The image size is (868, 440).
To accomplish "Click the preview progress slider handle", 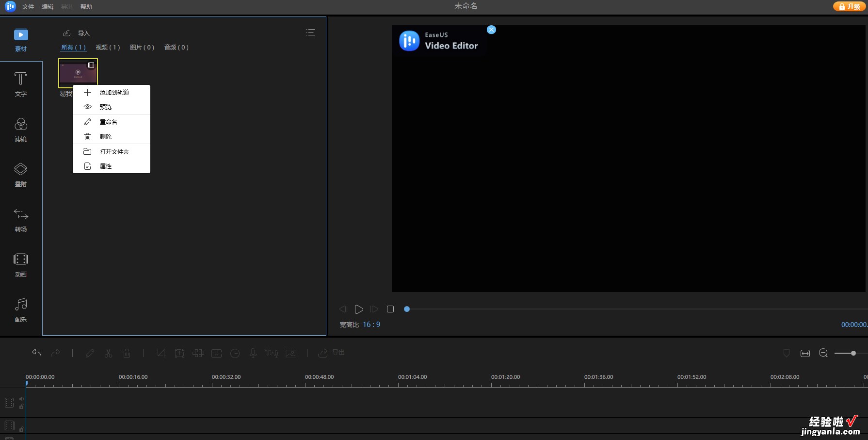I will pos(407,309).
